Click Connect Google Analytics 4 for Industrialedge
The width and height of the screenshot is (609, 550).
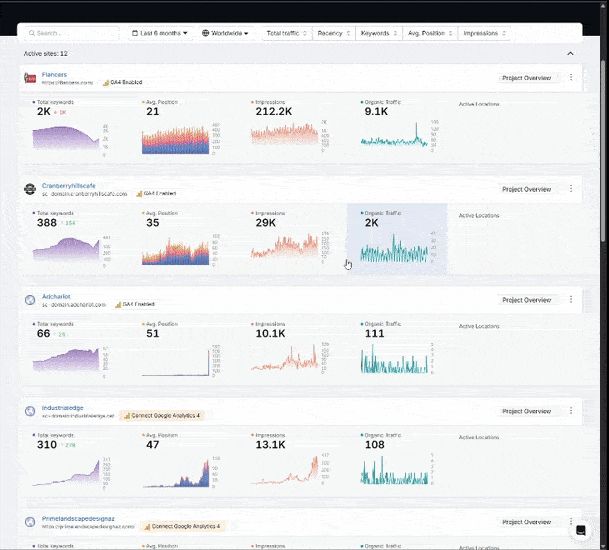tap(162, 416)
